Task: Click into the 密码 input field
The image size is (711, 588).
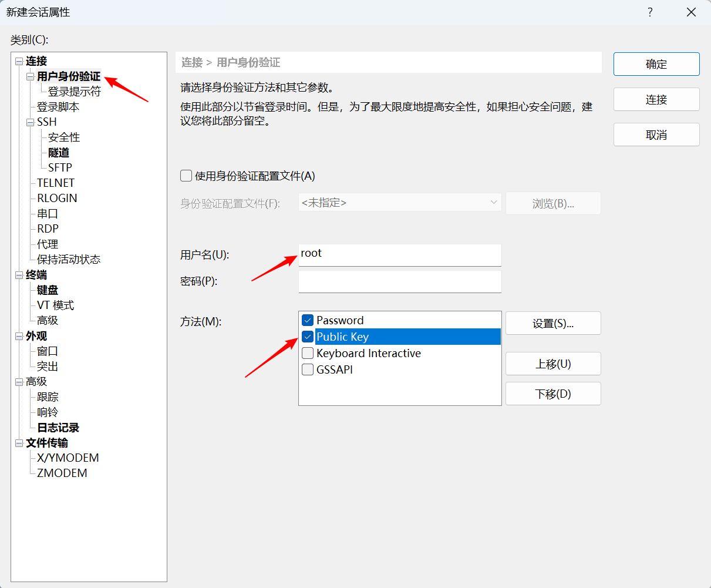Action: (399, 281)
